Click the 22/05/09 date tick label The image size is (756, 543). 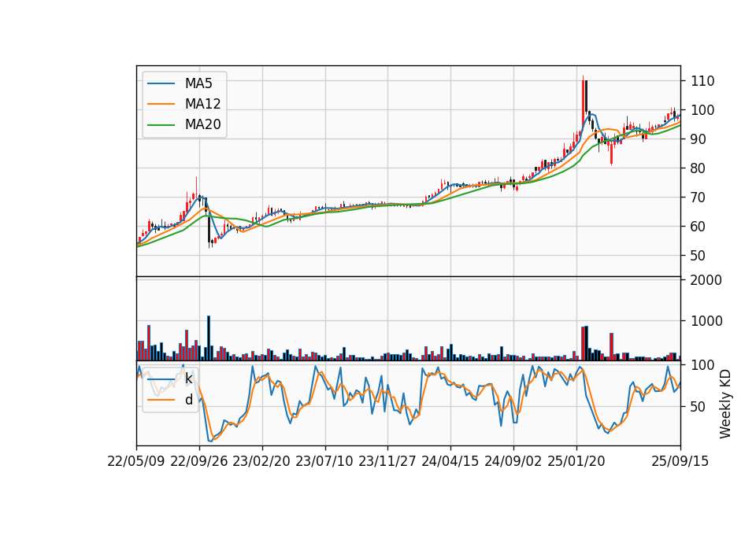coord(136,461)
